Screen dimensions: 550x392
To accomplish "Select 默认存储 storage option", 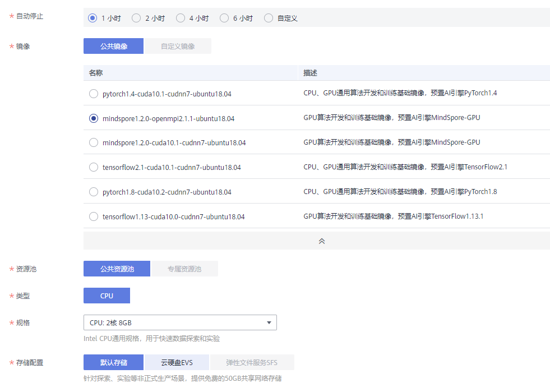I will coord(113,362).
